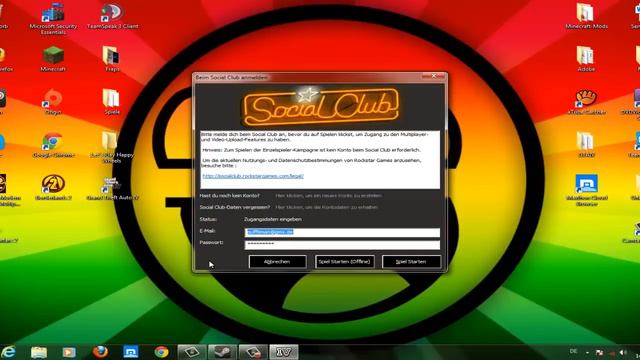Viewport: 640px width, 360px height.
Task: Open Firefox from taskbar
Action: 100,351
